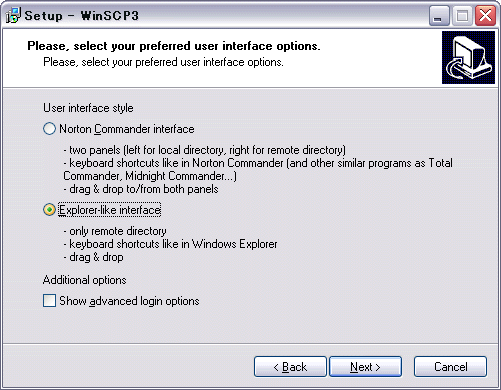The height and width of the screenshot is (390, 501).
Task: Click the Setup installer icon in title bar
Action: [13, 15]
